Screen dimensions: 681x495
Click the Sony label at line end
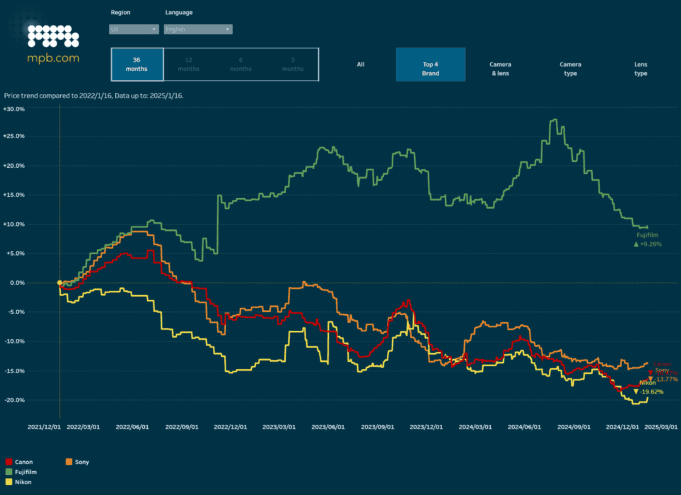coord(662,371)
